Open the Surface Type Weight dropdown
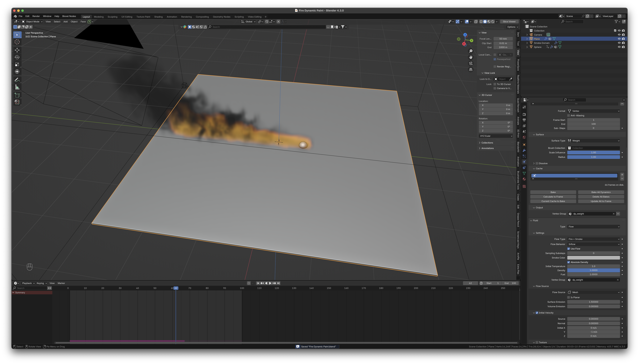The height and width of the screenshot is (364, 639). [593, 141]
